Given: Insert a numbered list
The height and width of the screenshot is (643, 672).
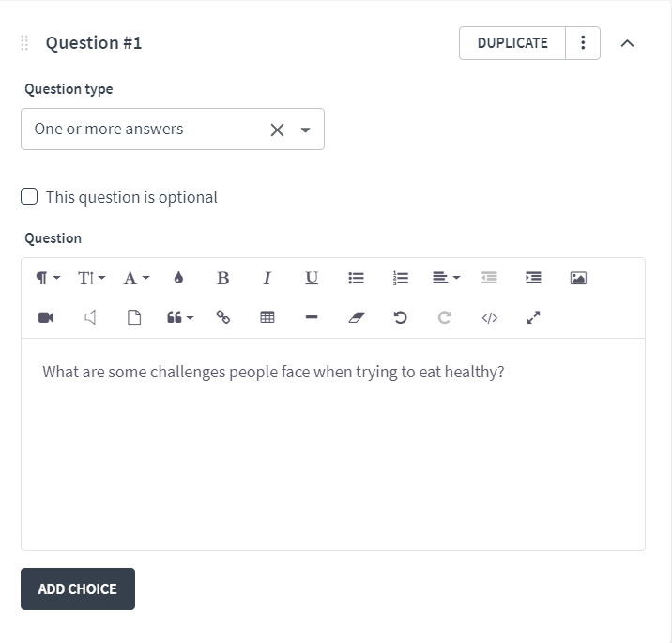Looking at the screenshot, I should tap(401, 278).
